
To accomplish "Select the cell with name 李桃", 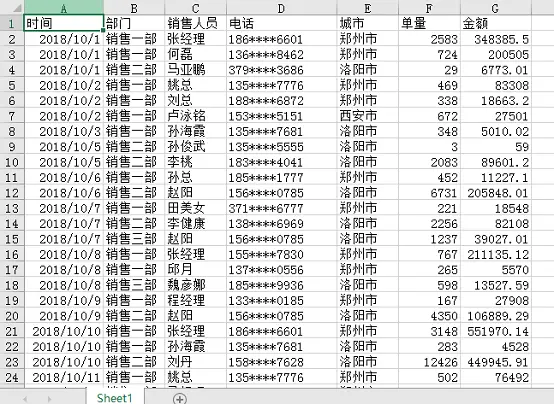I will [195, 162].
